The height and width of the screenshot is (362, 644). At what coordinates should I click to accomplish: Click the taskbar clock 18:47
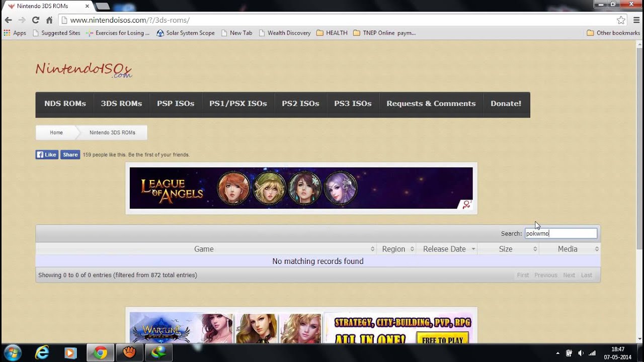point(617,349)
